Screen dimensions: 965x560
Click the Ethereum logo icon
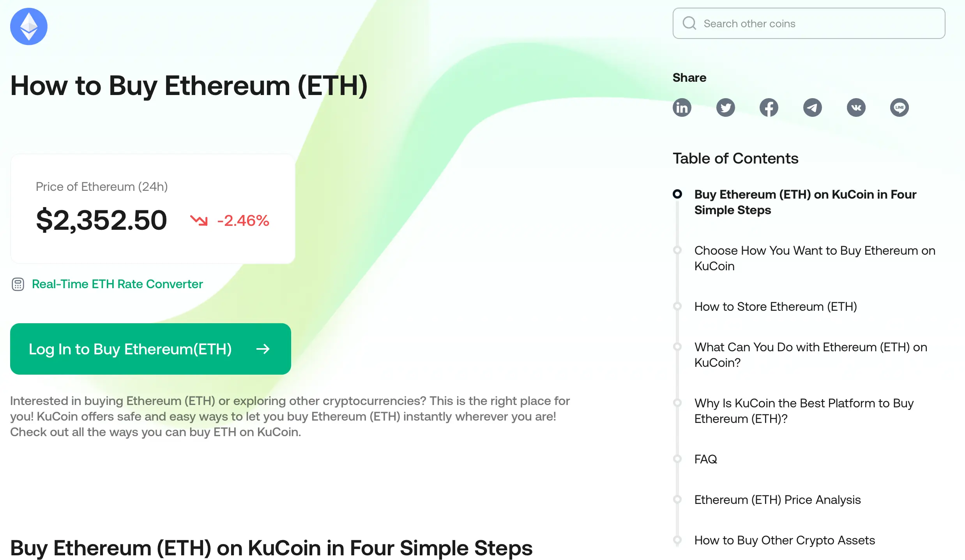pyautogui.click(x=28, y=26)
